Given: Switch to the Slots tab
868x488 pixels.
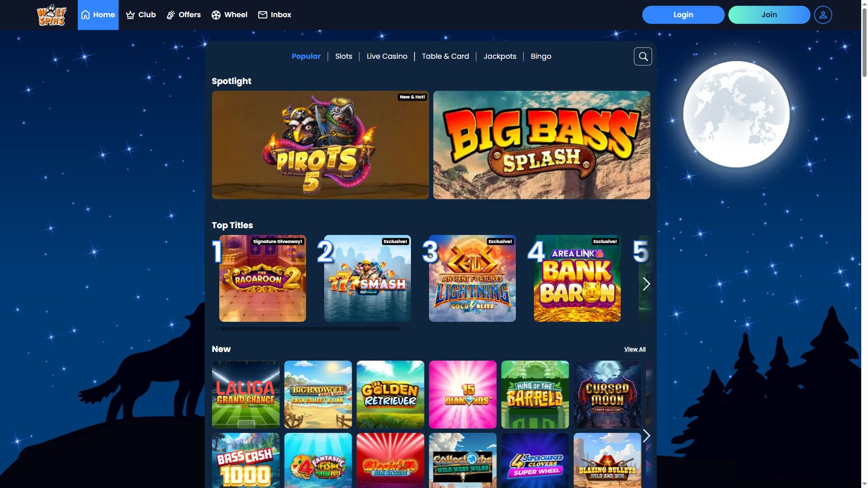Looking at the screenshot, I should coord(344,56).
